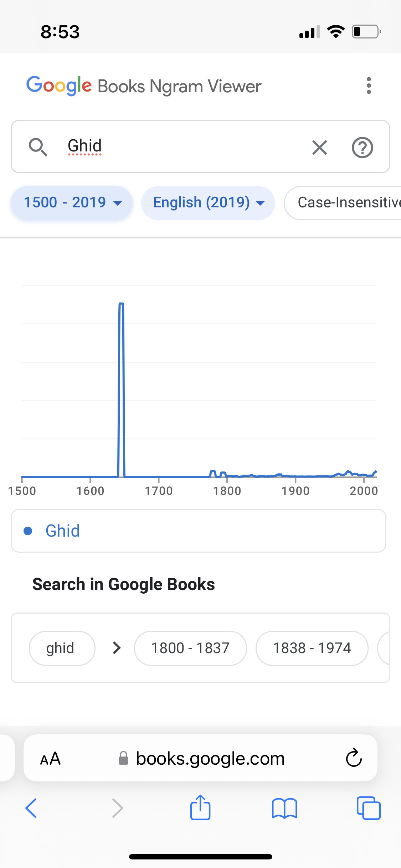The image size is (401, 868).
Task: Clear the Ghid search query
Action: 319,147
